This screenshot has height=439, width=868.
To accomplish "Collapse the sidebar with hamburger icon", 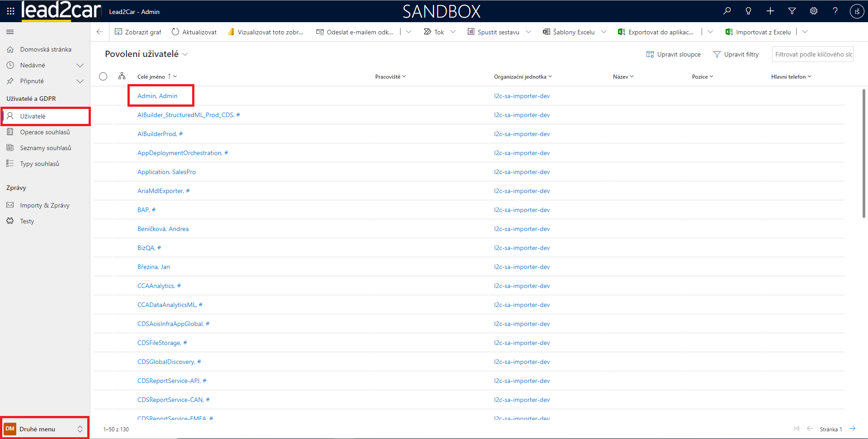I will (x=10, y=32).
